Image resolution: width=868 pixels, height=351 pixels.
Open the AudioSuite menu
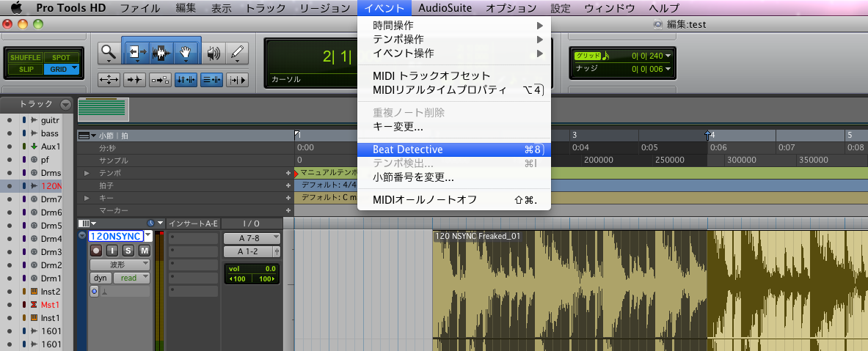[x=445, y=8]
